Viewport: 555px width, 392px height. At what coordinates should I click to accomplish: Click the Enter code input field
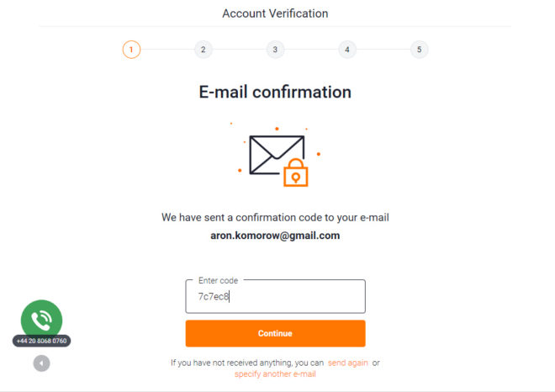click(275, 296)
